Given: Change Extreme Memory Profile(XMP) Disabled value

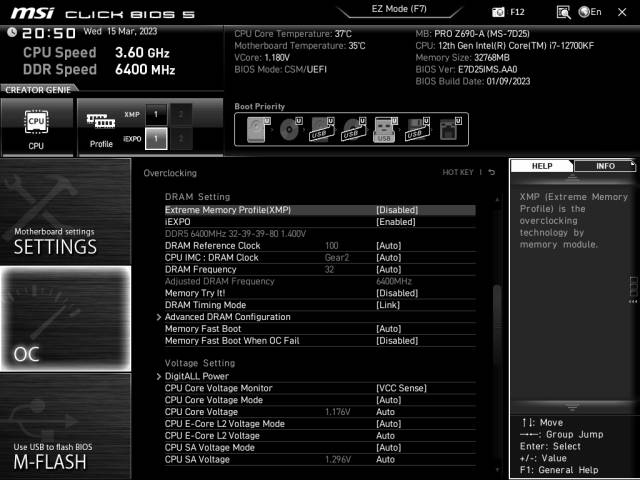Looking at the screenshot, I should 397,210.
